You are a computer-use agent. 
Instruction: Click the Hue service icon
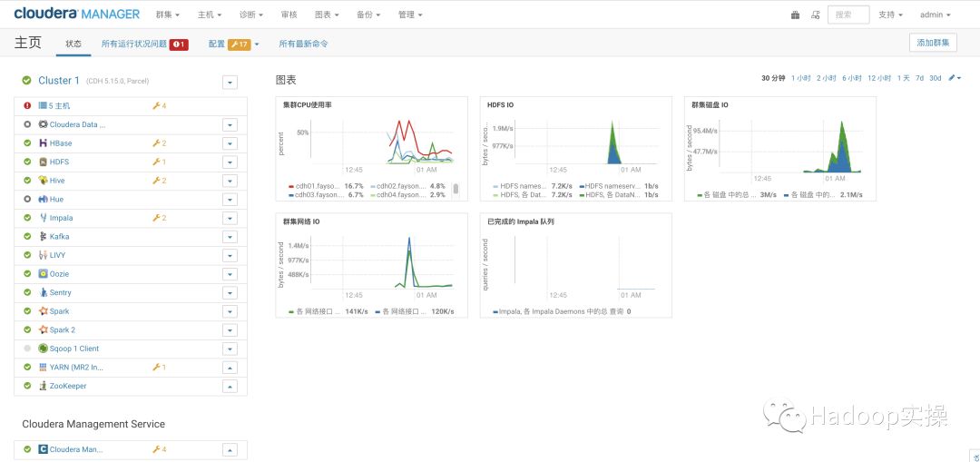click(44, 200)
